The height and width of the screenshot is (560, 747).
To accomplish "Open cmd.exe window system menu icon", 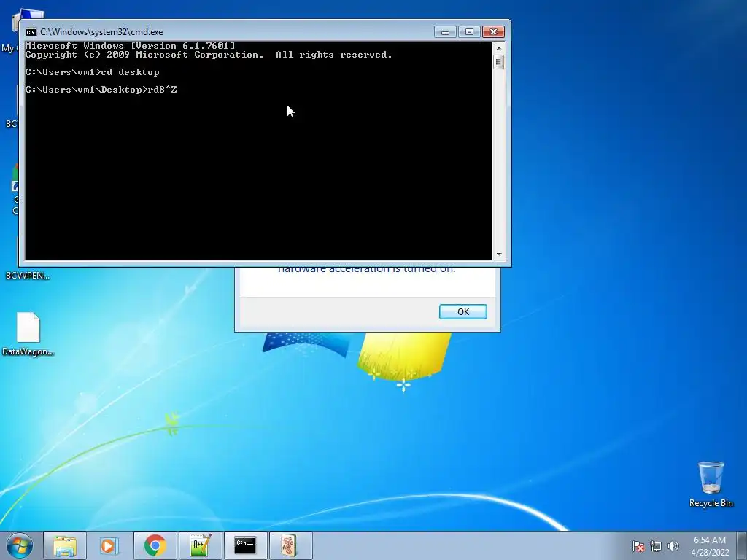I will click(31, 32).
